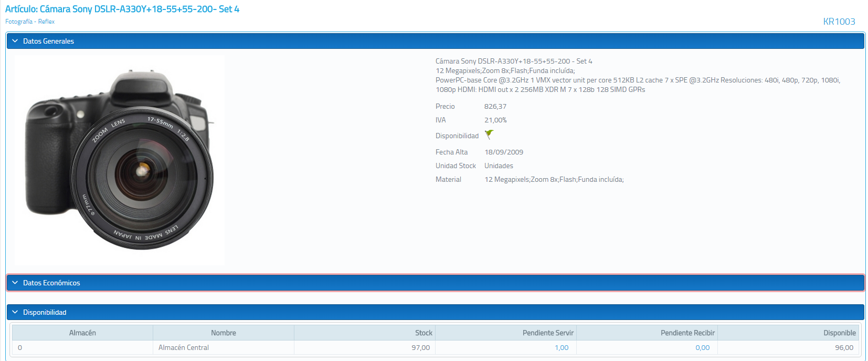Open the camera product image
868x361 pixels.
point(119,160)
